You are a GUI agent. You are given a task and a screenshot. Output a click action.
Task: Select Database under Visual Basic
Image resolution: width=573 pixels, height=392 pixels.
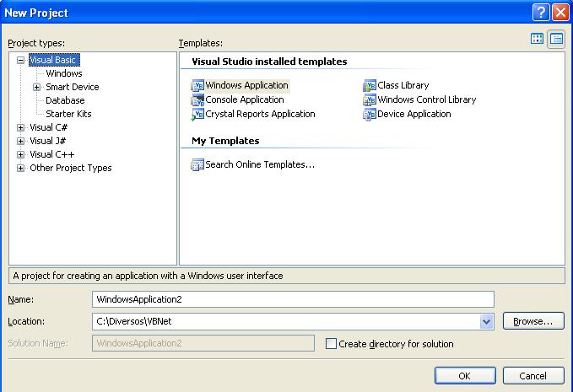point(65,100)
